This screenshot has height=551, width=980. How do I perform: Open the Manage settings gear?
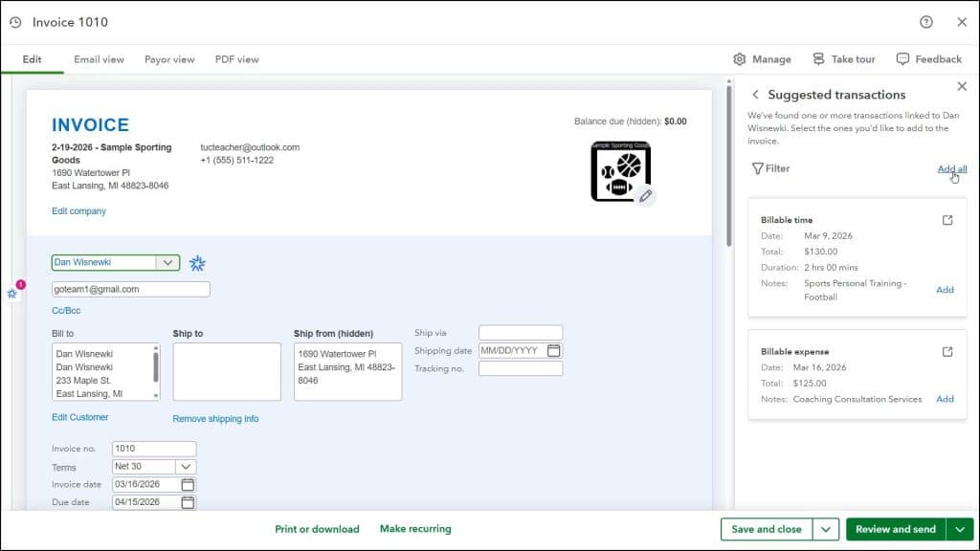(x=740, y=58)
